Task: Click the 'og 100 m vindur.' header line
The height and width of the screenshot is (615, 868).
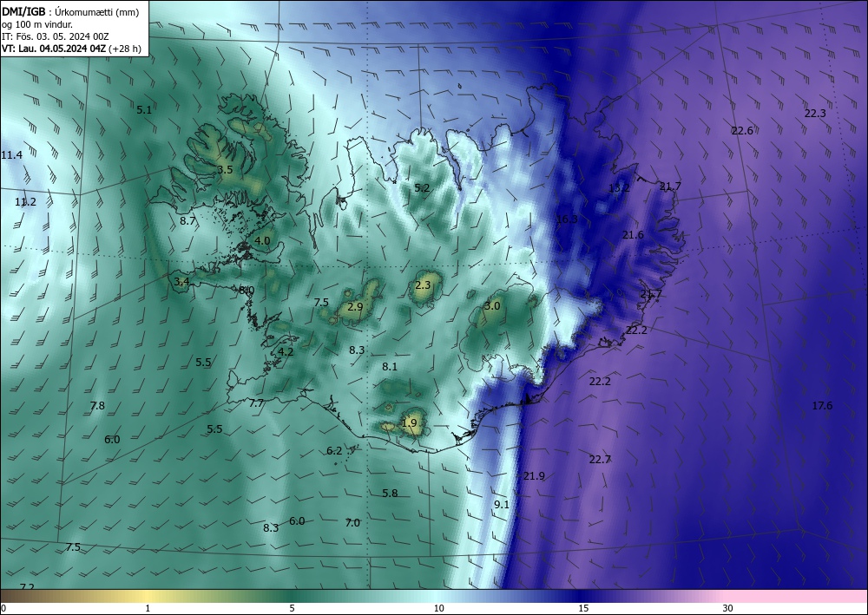Action: [x=37, y=24]
